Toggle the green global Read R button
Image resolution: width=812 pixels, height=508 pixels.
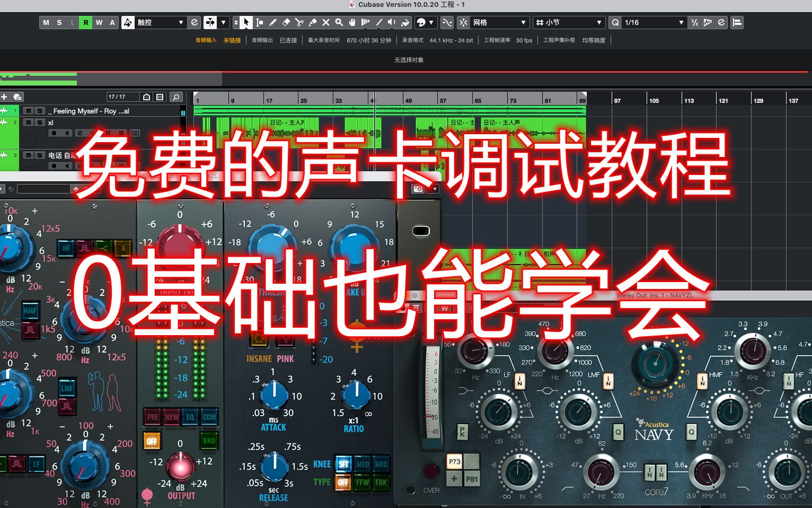tap(86, 22)
